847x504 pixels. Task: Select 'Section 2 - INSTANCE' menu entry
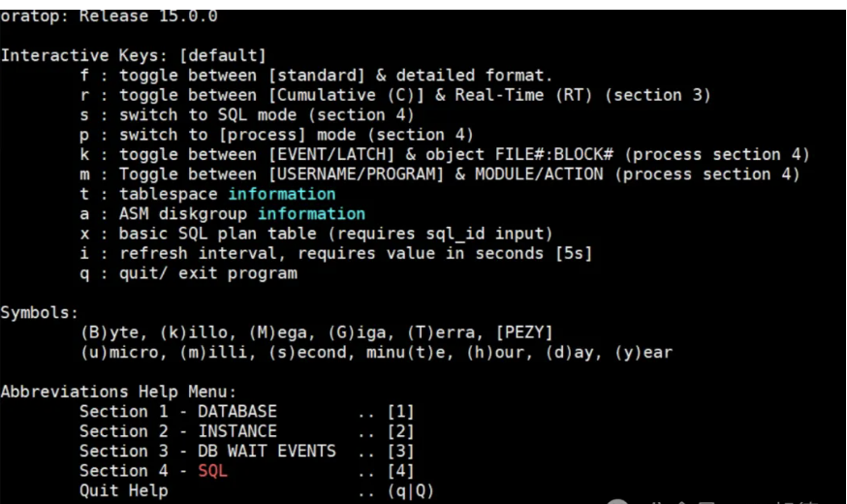pyautogui.click(x=177, y=431)
